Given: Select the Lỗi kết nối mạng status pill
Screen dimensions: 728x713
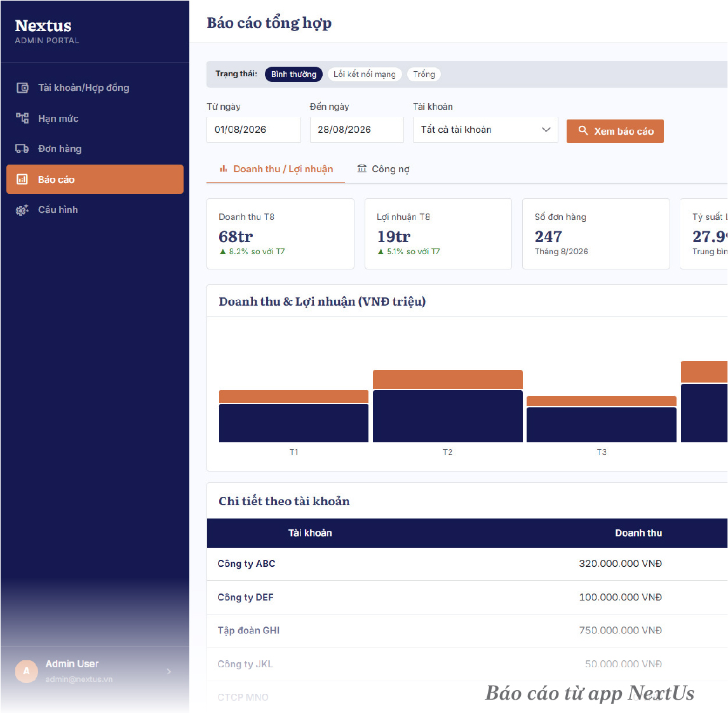Looking at the screenshot, I should [x=365, y=74].
